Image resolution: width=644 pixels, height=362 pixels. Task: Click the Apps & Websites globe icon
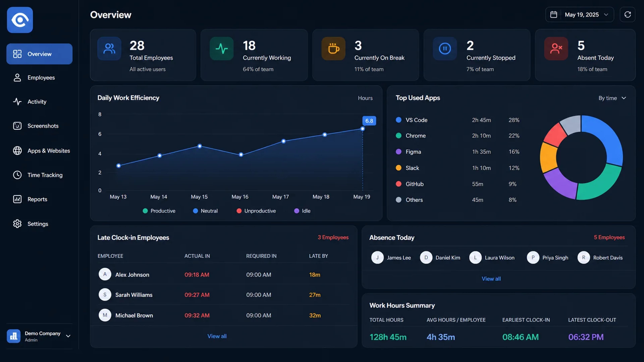(x=17, y=151)
